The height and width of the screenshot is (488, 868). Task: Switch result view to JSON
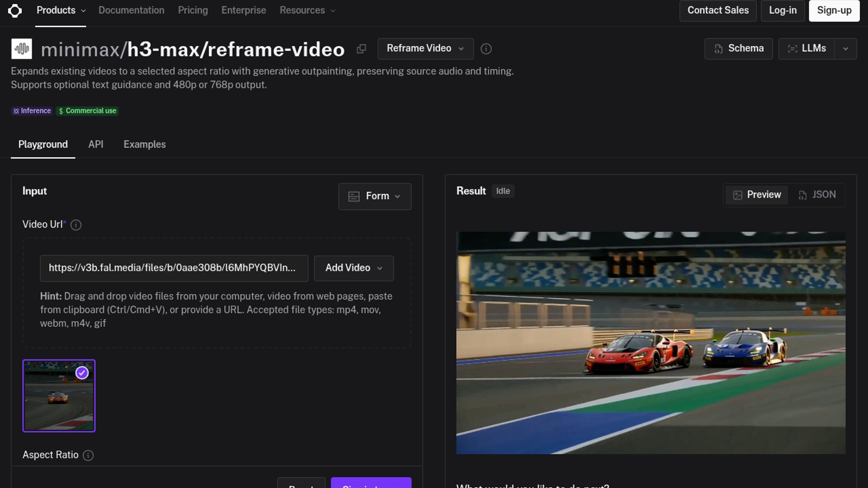[817, 195]
